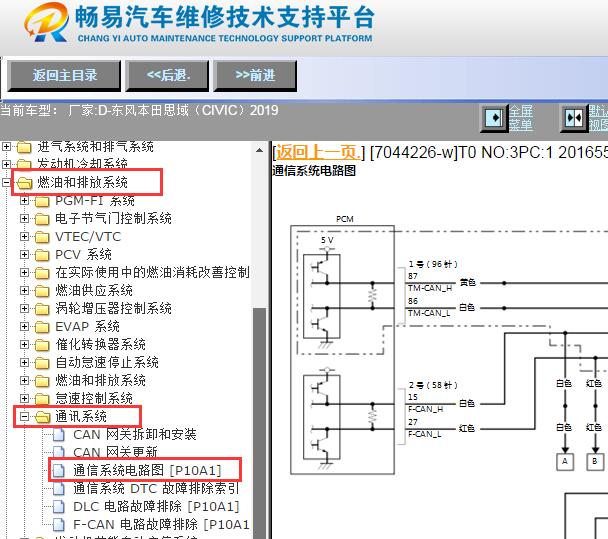Expand the VTEC/VTC node

[x=24, y=237]
